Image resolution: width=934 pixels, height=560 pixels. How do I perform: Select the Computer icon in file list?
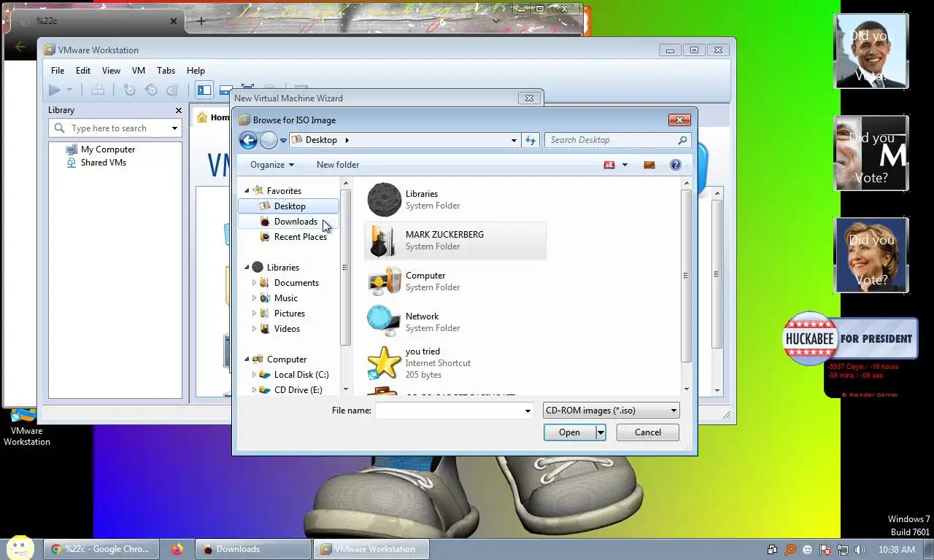point(384,281)
